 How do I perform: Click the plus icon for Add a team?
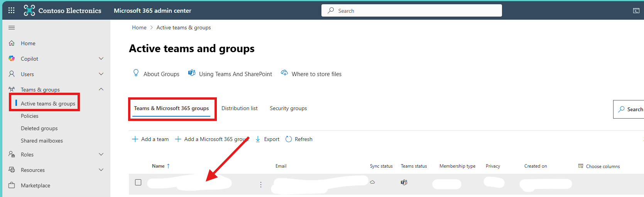135,139
